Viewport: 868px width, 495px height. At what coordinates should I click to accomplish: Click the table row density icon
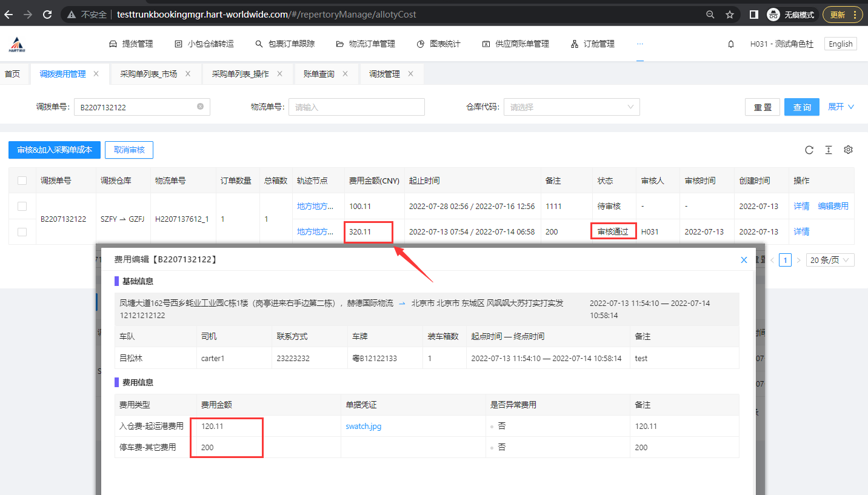[x=829, y=150]
